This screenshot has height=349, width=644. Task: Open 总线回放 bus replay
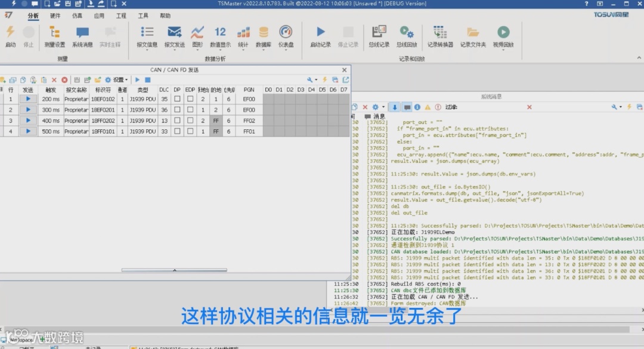point(407,36)
